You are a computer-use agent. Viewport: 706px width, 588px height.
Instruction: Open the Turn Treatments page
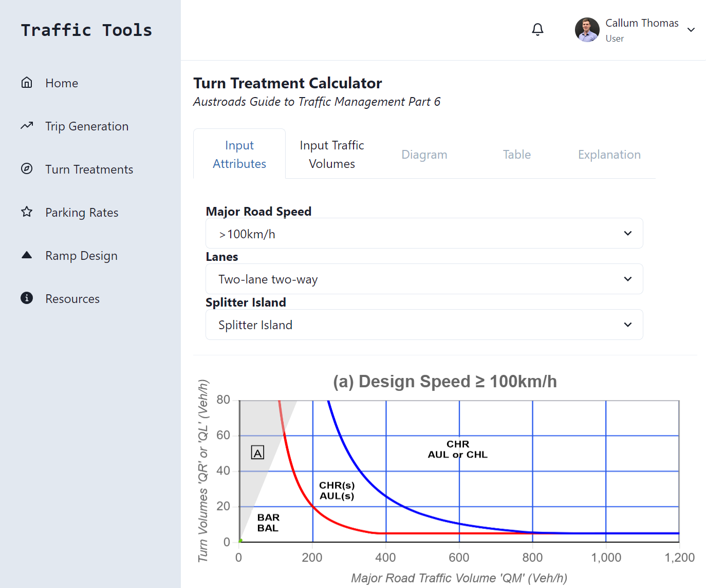click(x=89, y=169)
